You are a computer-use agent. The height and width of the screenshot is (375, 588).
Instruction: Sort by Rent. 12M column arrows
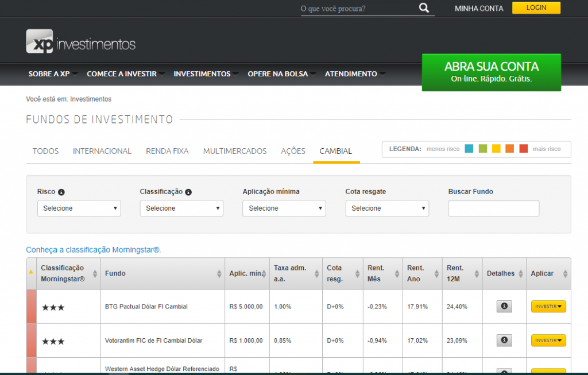477,274
